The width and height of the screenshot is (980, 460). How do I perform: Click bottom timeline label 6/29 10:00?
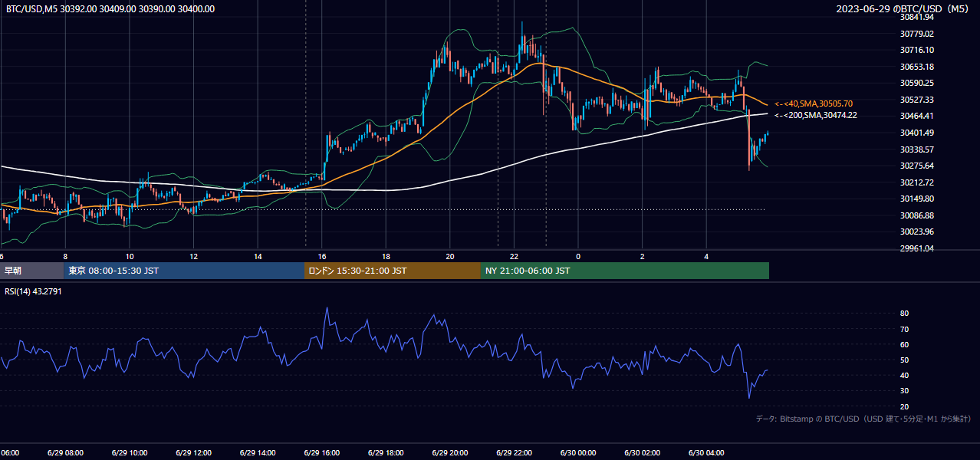click(129, 453)
